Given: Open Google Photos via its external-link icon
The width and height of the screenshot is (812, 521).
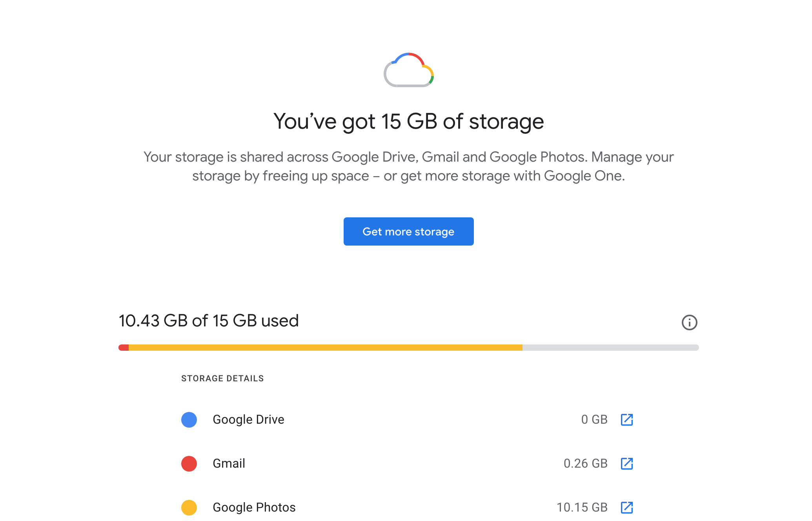Looking at the screenshot, I should (626, 507).
